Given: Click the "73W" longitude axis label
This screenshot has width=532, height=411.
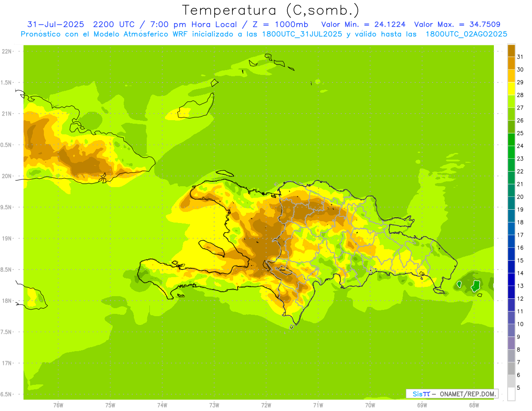Looking at the screenshot, I should tap(214, 405).
